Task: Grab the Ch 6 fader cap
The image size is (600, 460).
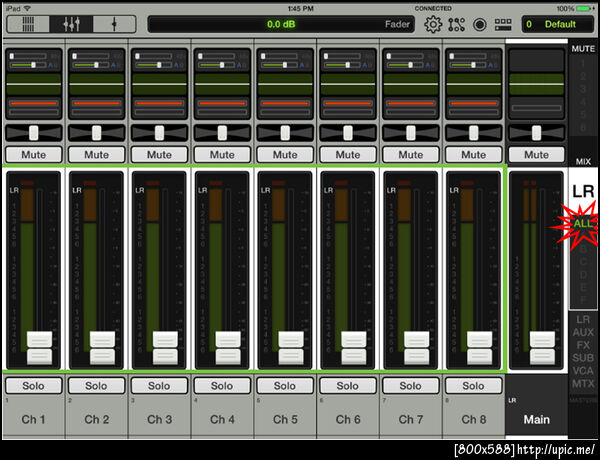Action: 354,348
